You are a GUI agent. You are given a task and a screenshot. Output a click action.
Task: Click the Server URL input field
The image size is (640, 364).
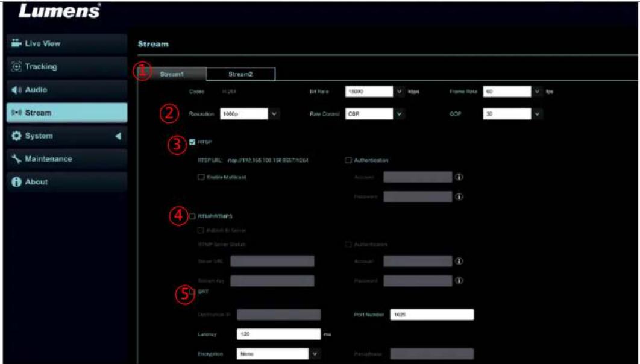(x=272, y=261)
